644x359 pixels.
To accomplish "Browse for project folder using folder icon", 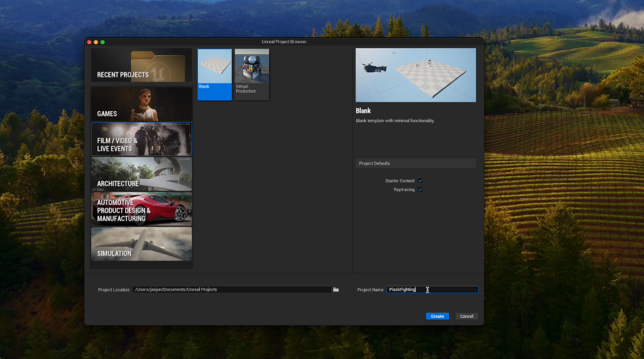I will tap(336, 290).
